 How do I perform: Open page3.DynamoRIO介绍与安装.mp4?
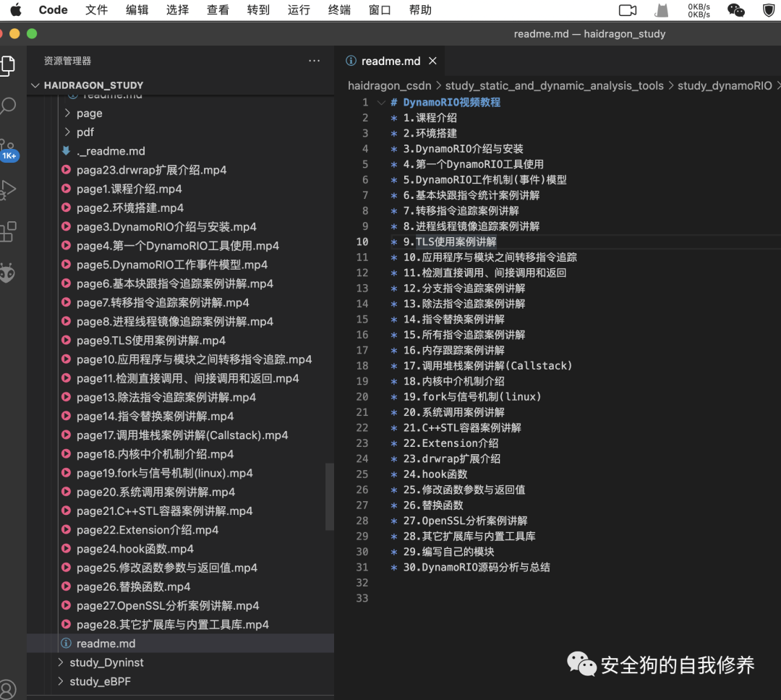(166, 226)
